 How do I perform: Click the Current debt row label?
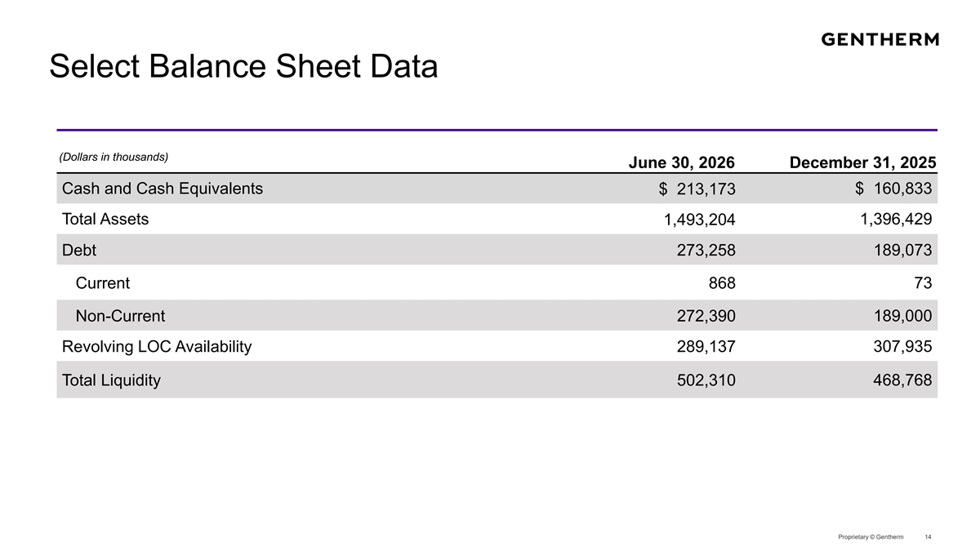[x=102, y=283]
